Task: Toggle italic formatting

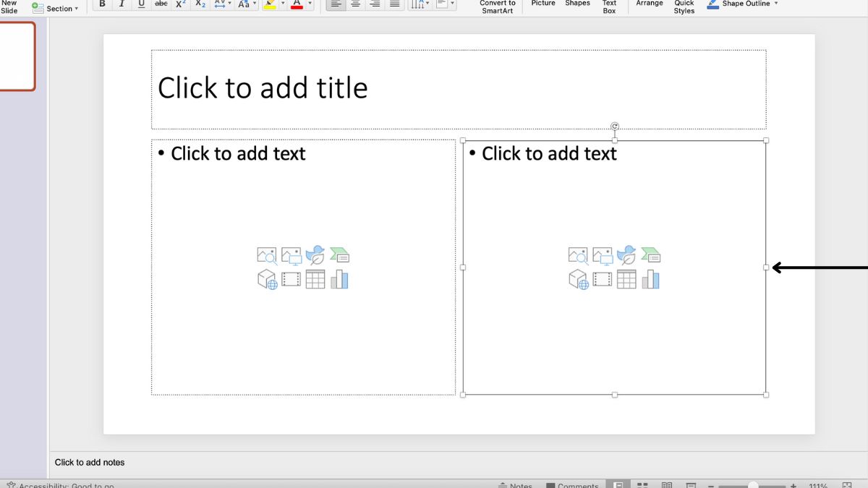Action: 122,4
